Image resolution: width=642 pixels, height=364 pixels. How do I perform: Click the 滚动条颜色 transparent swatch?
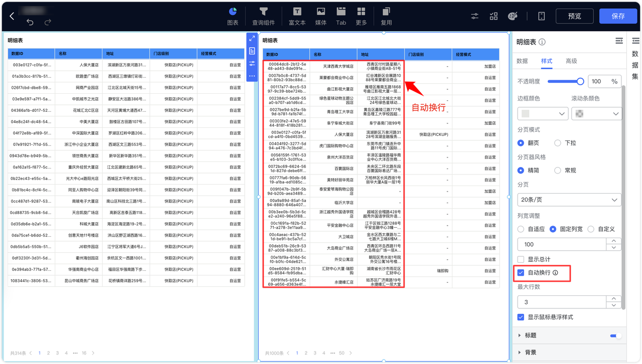point(579,114)
